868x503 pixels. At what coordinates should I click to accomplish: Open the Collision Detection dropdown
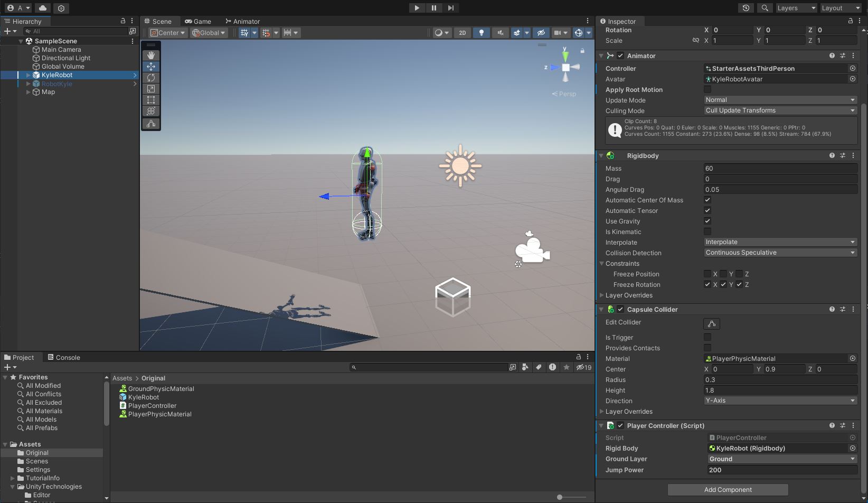[780, 253]
